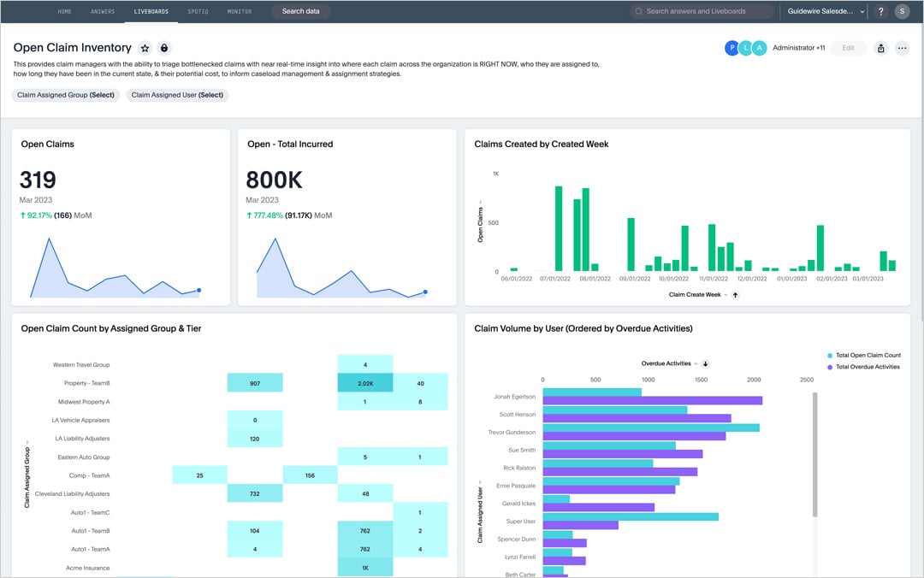Click sort arrow beside Overdue Activities
This screenshot has height=578, width=924.
pos(706,364)
